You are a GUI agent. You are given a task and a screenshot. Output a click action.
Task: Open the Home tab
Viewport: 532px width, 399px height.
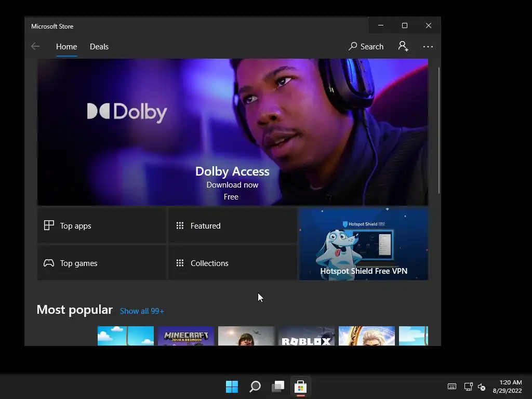[66, 46]
